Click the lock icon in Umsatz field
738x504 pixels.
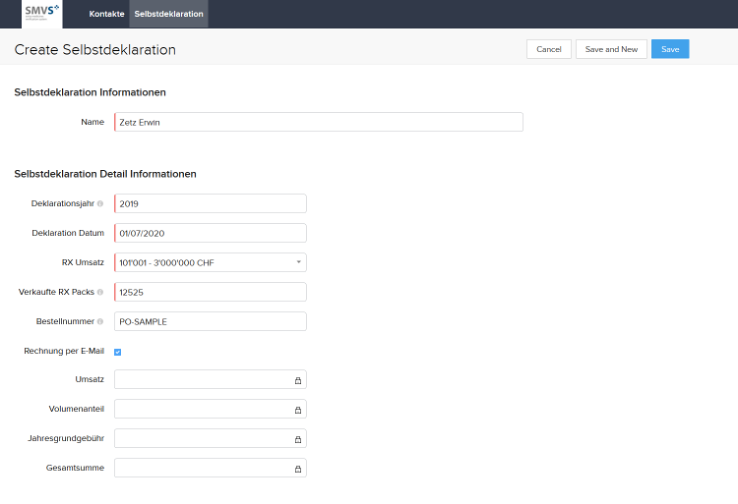298,380
